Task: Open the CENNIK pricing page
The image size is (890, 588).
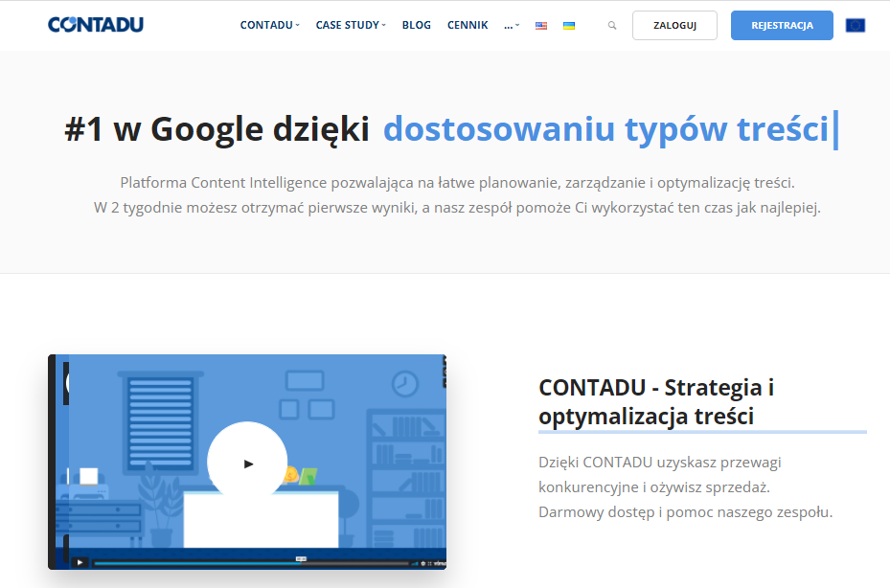Action: pos(468,25)
